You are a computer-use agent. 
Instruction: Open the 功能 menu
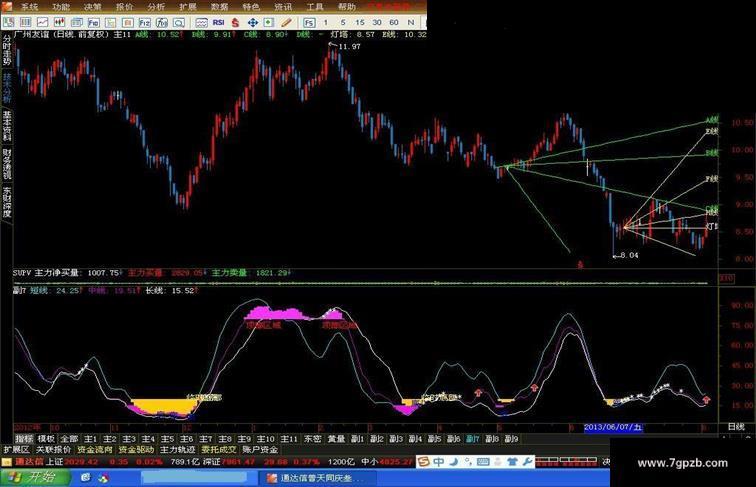[x=61, y=7]
